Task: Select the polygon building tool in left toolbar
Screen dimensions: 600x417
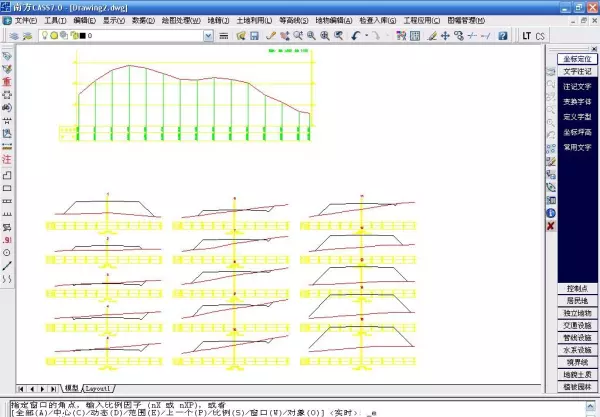Action: click(x=7, y=175)
